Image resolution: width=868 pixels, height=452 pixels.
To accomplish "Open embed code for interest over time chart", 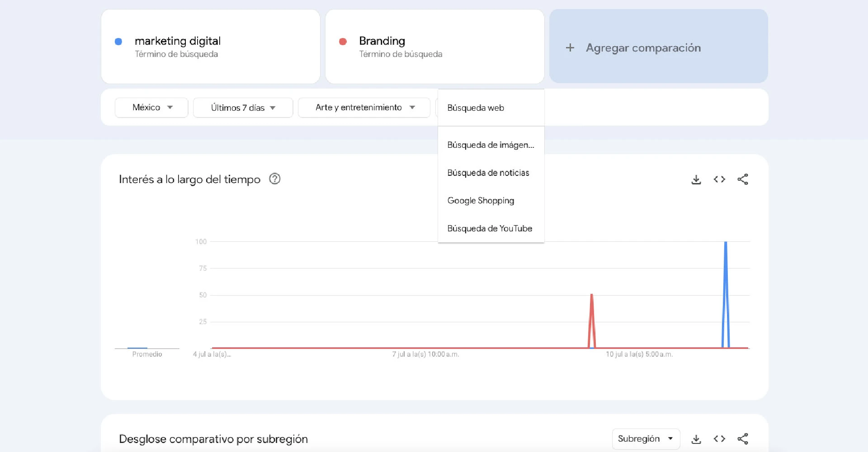I will tap(719, 179).
